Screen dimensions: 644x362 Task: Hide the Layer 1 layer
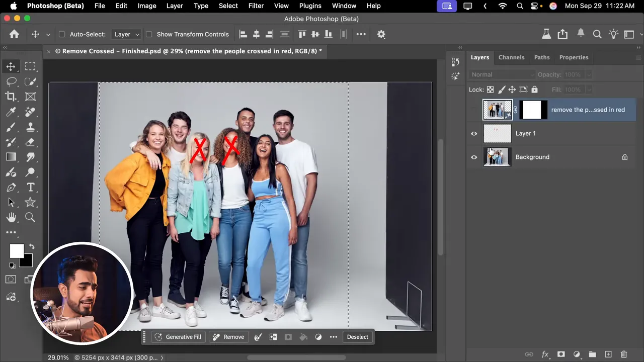click(474, 133)
